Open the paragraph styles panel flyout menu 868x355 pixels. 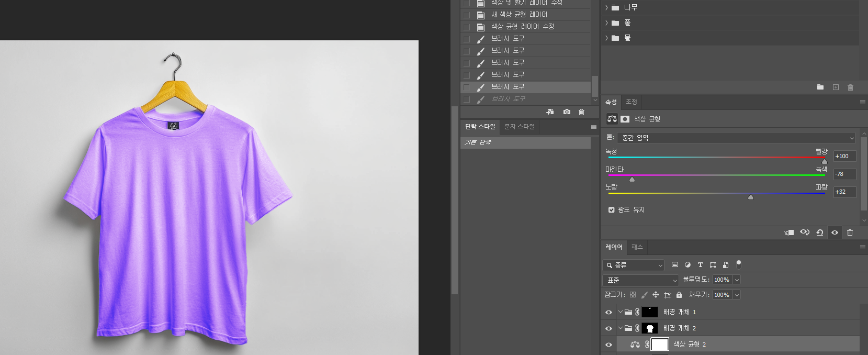[593, 127]
